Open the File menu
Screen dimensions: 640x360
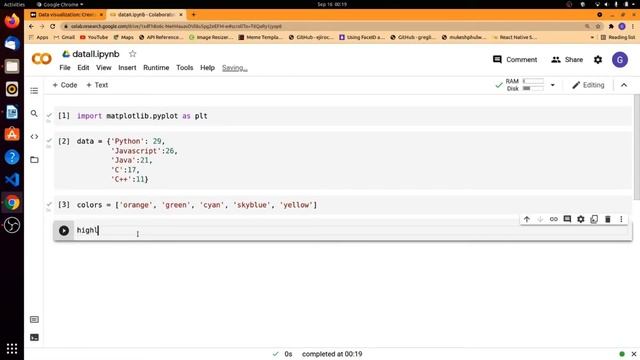coord(65,68)
